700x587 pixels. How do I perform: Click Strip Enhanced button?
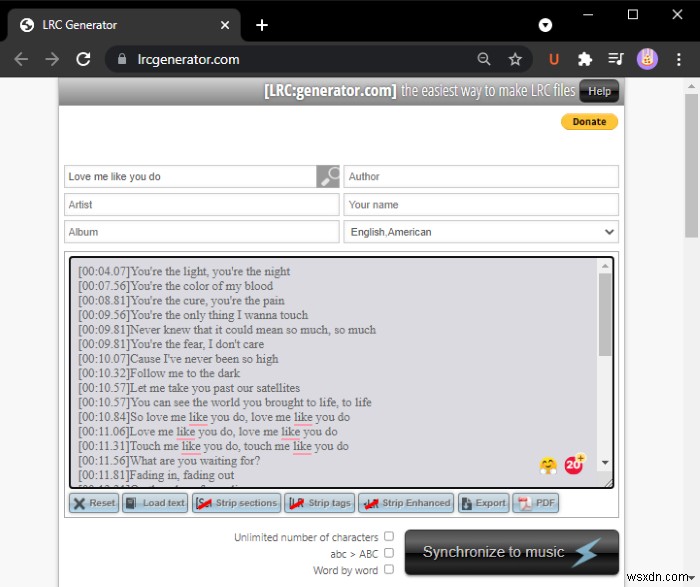406,503
